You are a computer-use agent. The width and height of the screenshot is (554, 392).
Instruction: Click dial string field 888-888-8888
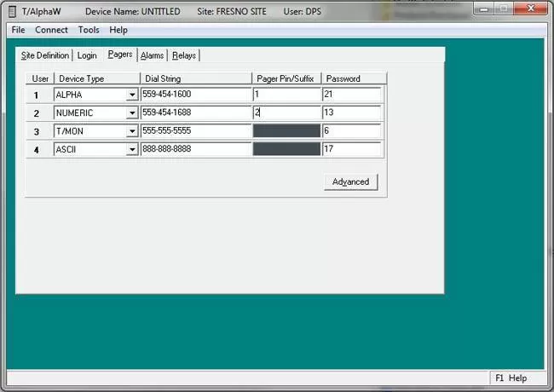coord(196,149)
